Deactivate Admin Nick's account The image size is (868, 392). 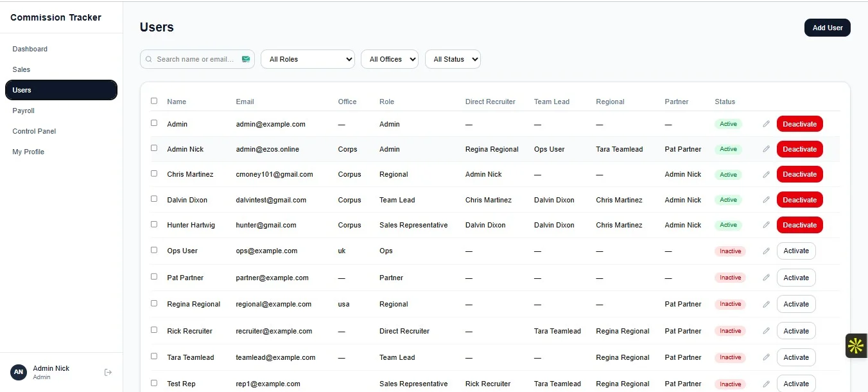799,149
